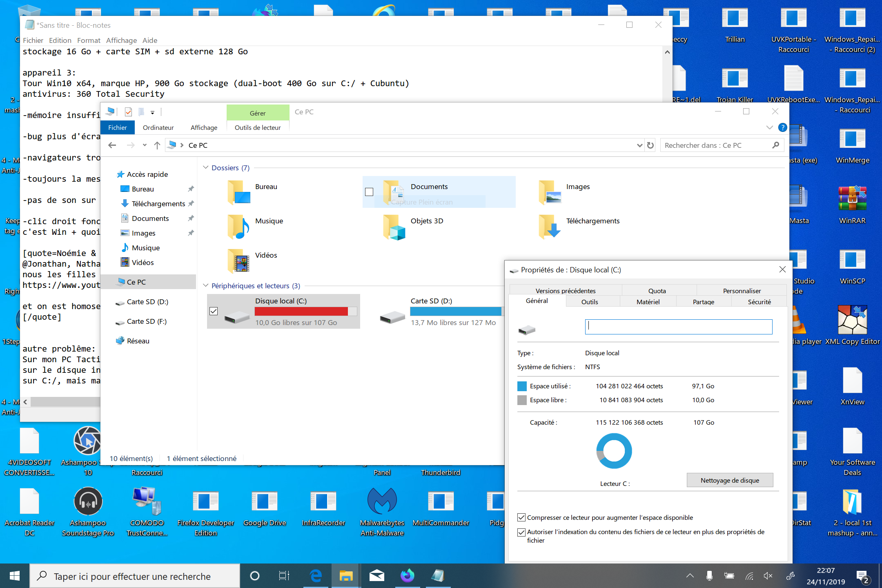
Task: Click Notepad horizontal scroll left arrow
Action: [25, 402]
